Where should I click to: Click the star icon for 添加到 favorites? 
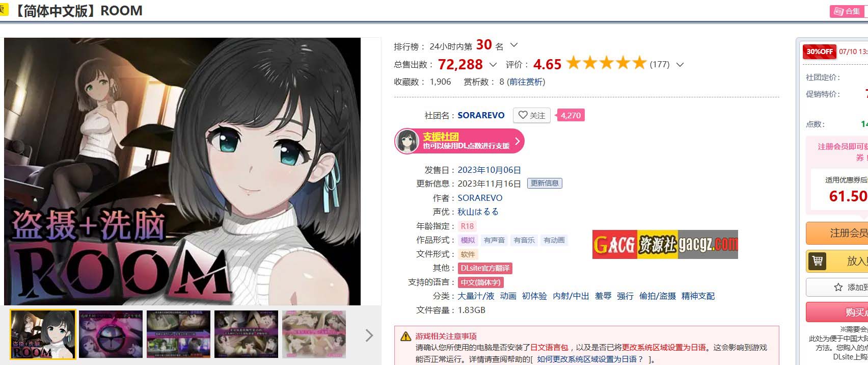click(x=838, y=288)
